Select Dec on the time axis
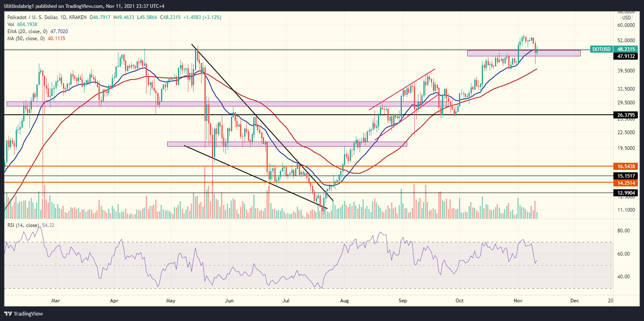The image size is (644, 321). pos(574,301)
